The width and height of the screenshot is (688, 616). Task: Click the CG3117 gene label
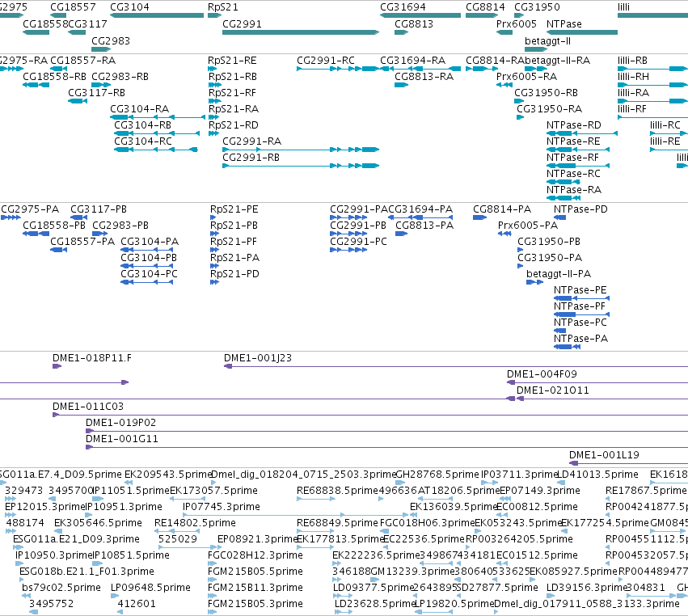[x=88, y=23]
